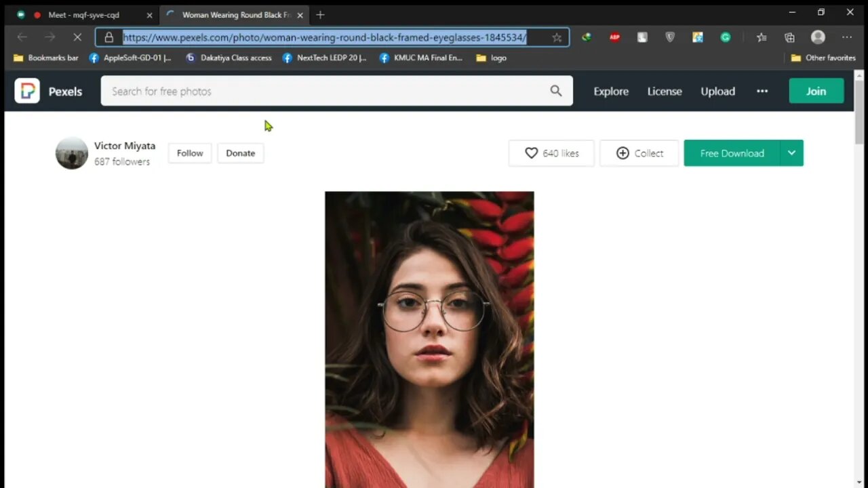This screenshot has width=868, height=488.
Task: Open the blue star image extension icon
Action: click(698, 37)
